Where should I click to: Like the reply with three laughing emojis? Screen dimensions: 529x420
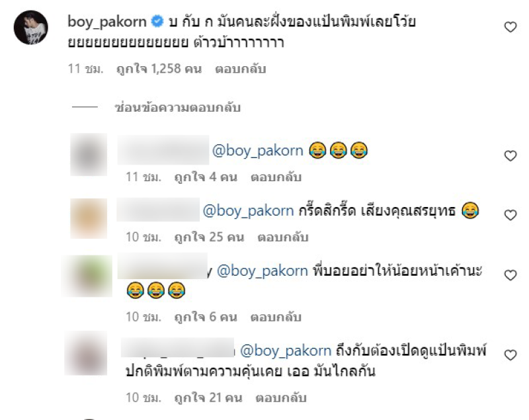[510, 156]
